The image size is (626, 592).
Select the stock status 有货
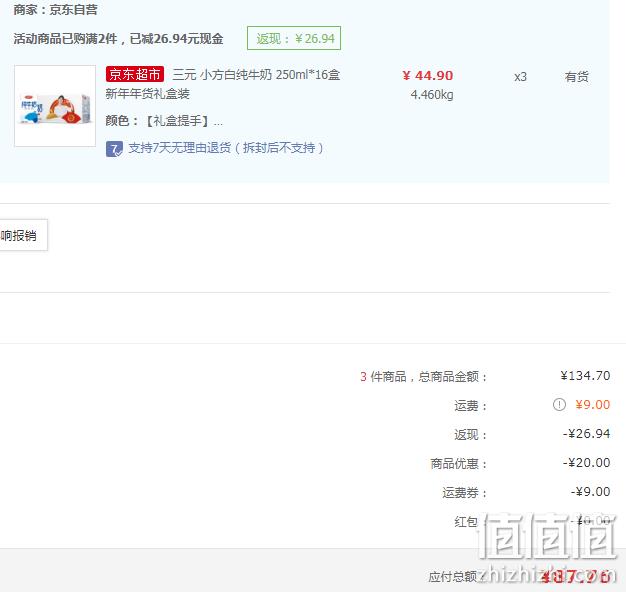(576, 77)
